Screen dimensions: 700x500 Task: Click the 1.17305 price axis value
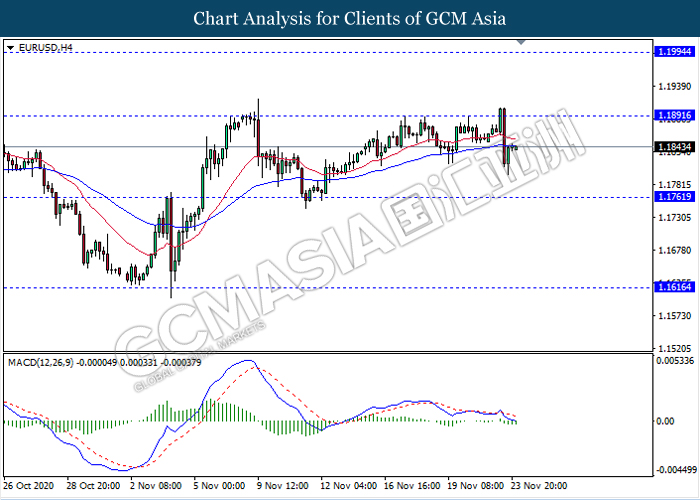(675, 217)
